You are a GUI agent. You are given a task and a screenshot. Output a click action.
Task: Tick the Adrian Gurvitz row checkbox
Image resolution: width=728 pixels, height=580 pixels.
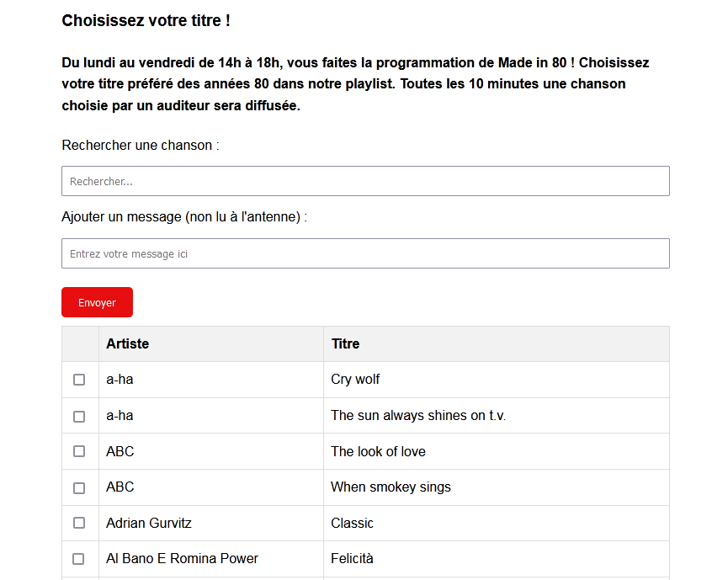[x=79, y=523]
